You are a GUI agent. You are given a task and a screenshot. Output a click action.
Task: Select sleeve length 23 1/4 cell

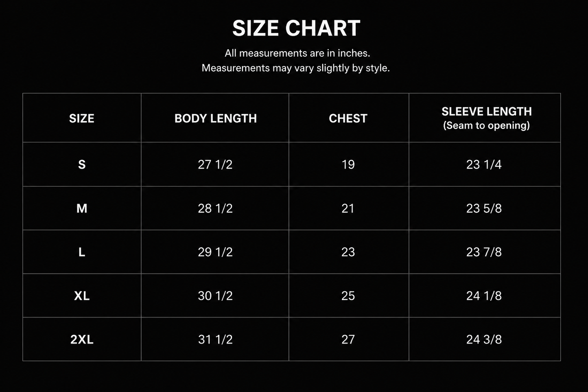pyautogui.click(x=484, y=164)
